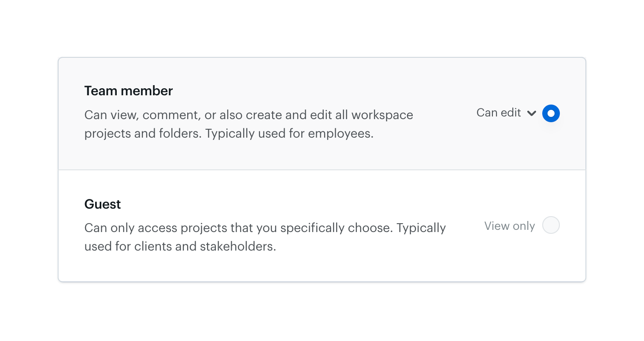This screenshot has height=341, width=644.
Task: Click the Team member description text
Action: (x=248, y=124)
